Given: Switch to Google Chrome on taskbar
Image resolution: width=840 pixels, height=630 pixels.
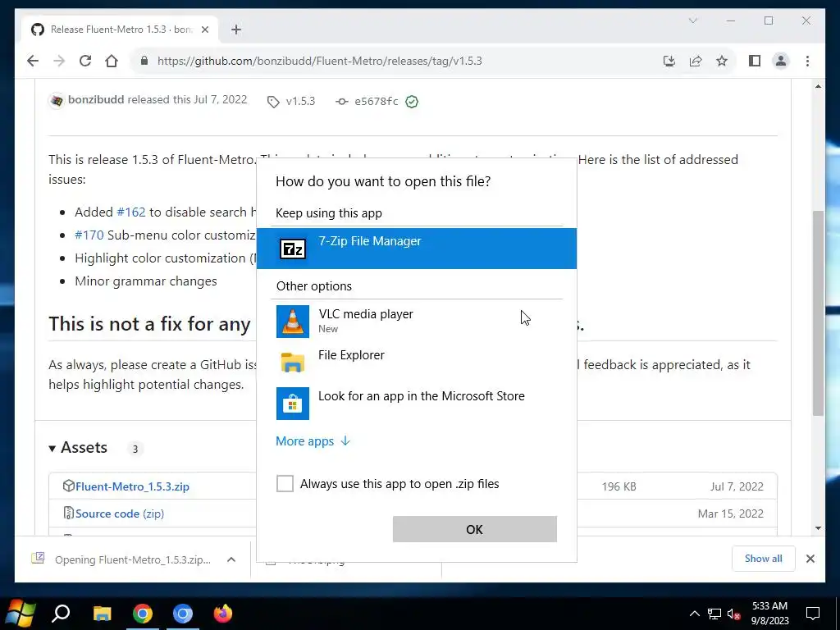Looking at the screenshot, I should [x=143, y=614].
